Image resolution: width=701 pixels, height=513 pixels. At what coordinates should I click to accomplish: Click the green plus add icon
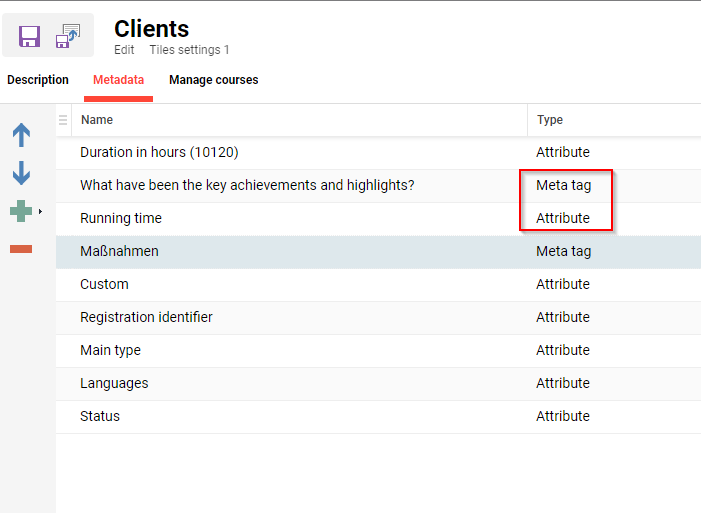tap(21, 211)
